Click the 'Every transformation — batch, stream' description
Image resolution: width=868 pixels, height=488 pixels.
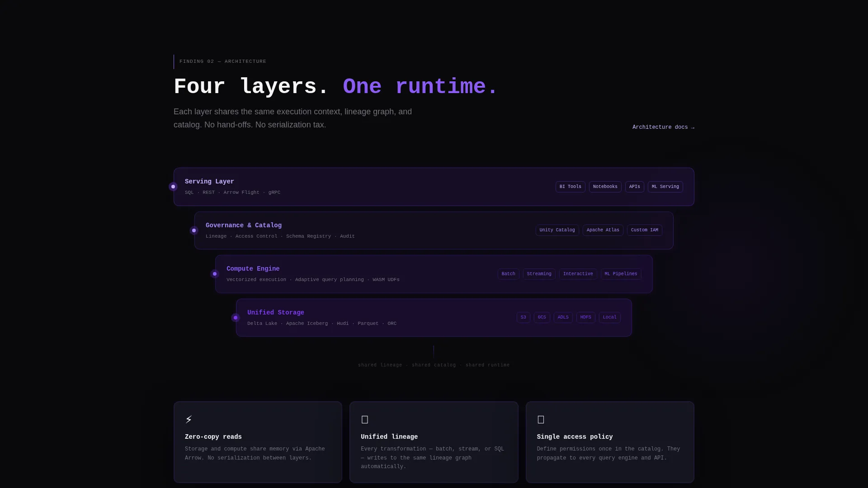coord(432,458)
